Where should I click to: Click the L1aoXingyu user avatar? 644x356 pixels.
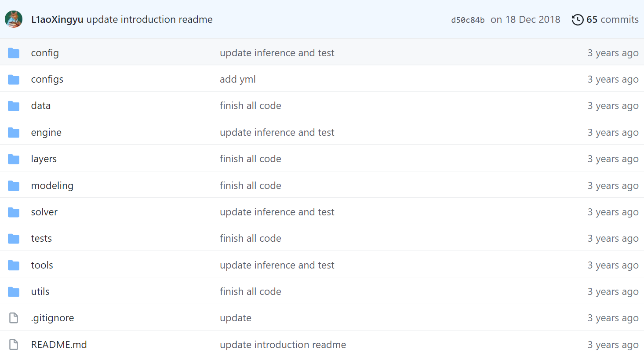pyautogui.click(x=14, y=19)
